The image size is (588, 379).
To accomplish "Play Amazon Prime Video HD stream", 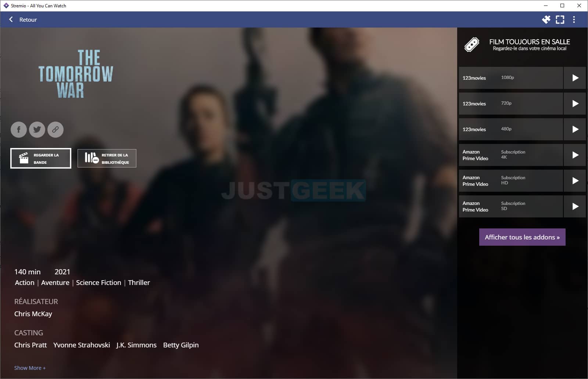I will click(575, 181).
